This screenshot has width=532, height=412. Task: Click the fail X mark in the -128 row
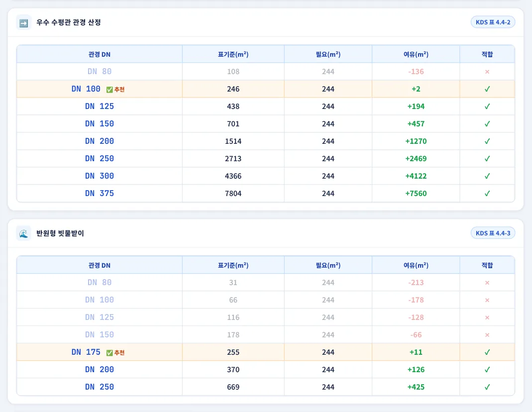click(487, 317)
